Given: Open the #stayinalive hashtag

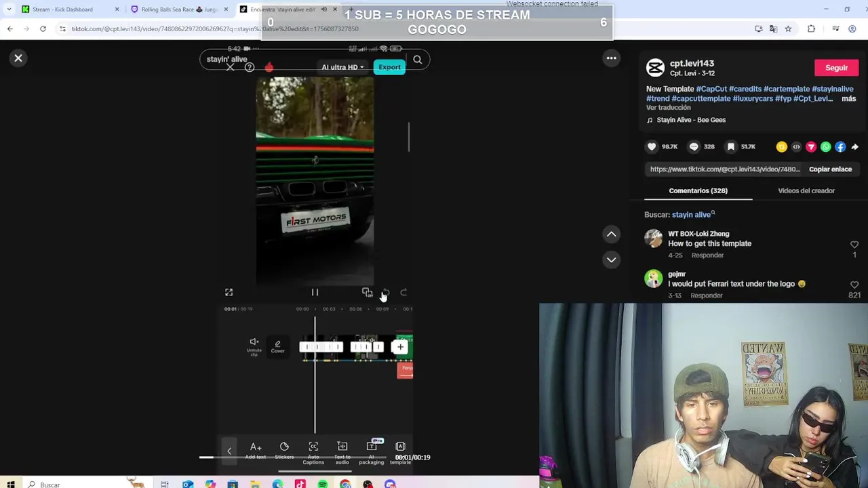Looking at the screenshot, I should coord(833,89).
